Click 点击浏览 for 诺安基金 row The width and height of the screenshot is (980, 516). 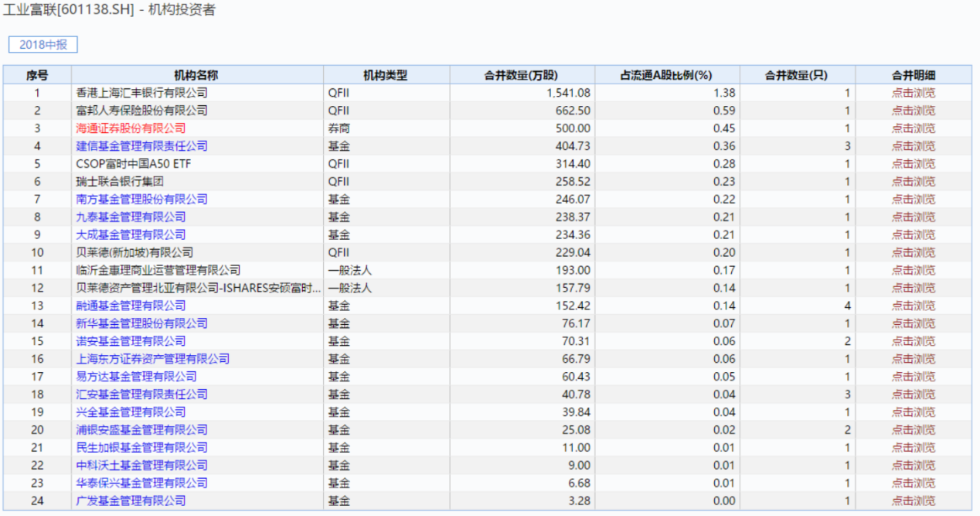point(914,341)
